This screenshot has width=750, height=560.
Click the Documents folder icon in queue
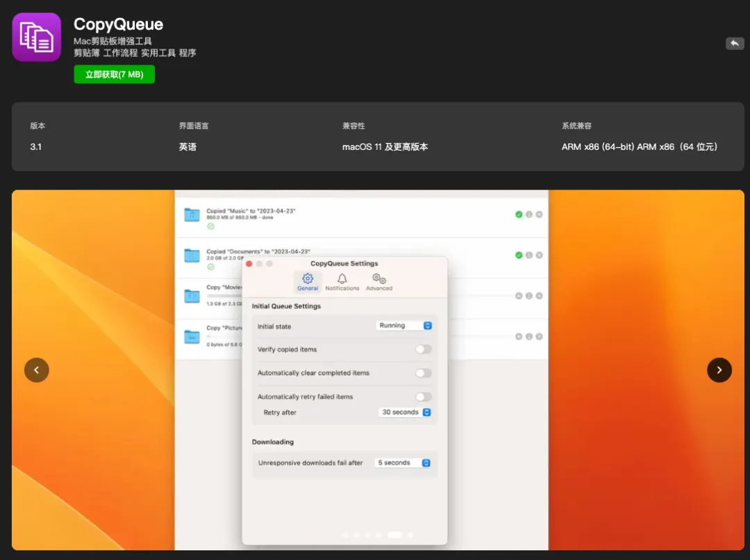pyautogui.click(x=192, y=255)
